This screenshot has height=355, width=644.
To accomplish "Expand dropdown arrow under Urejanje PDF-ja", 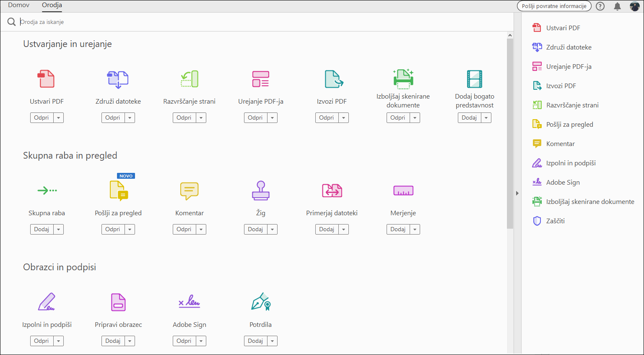I will click(273, 118).
